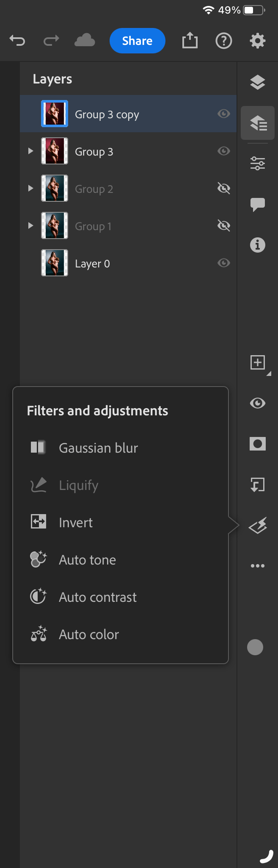The height and width of the screenshot is (868, 278).
Task: Show the hidden Group 2 layer
Action: 223,188
